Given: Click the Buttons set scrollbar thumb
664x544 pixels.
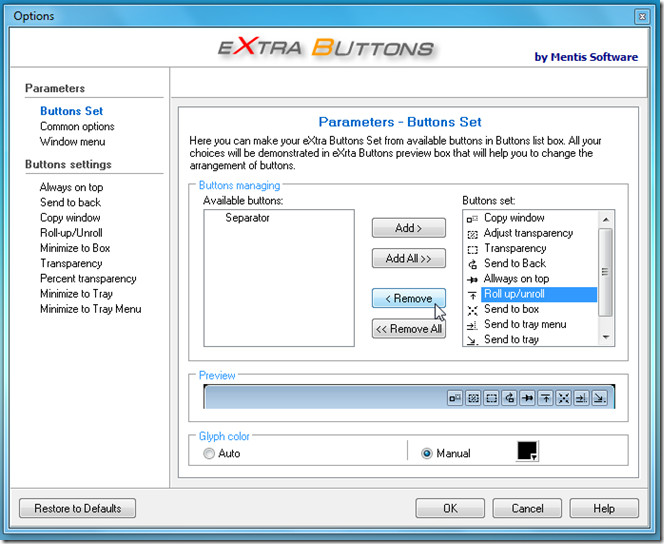Looking at the screenshot, I should [605, 272].
